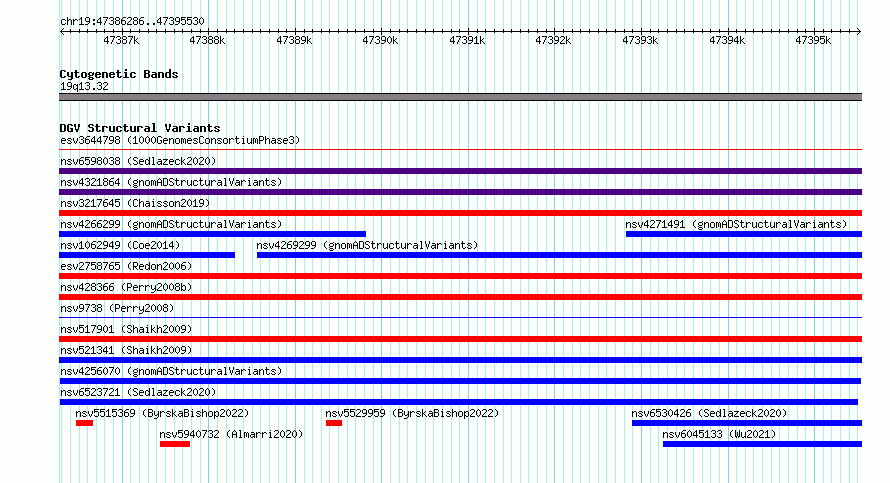The image size is (890, 483).
Task: Click the 47388k ruler position
Action: (208, 40)
